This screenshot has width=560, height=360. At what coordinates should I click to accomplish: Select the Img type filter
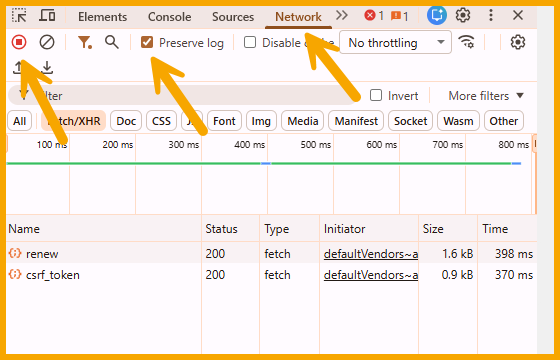261,121
